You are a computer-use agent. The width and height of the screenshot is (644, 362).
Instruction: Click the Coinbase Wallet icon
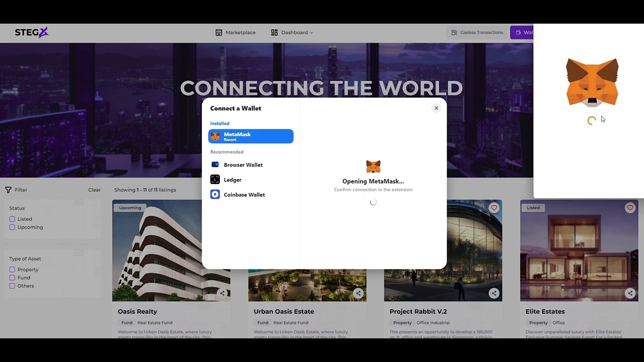tap(215, 195)
